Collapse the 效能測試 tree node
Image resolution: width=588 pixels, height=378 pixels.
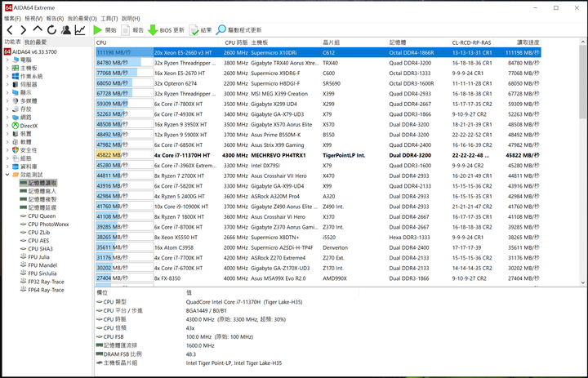click(7, 175)
